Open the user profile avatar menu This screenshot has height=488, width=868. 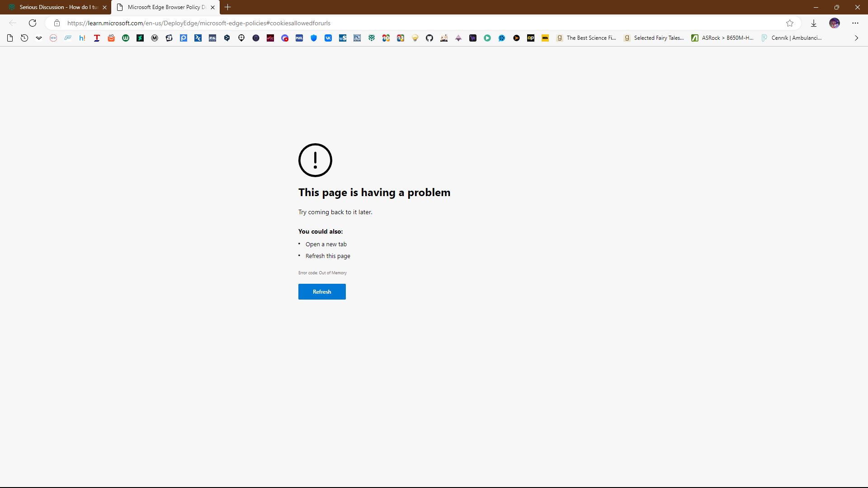(835, 23)
